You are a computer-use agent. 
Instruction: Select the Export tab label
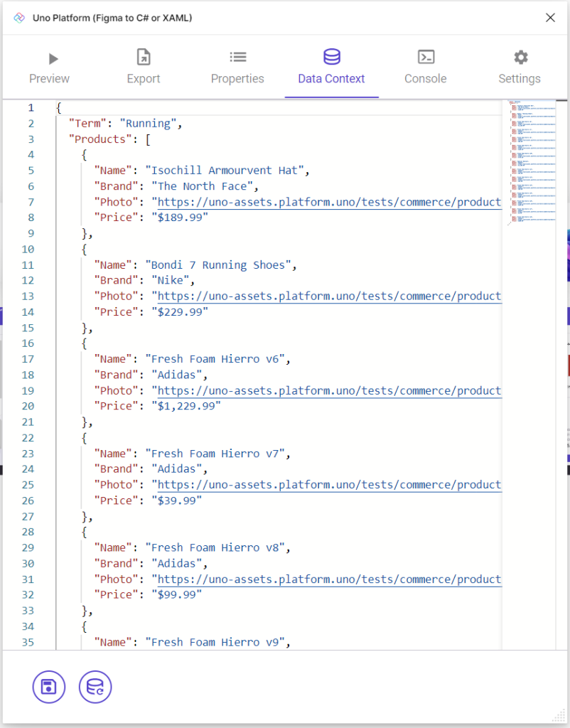143,78
